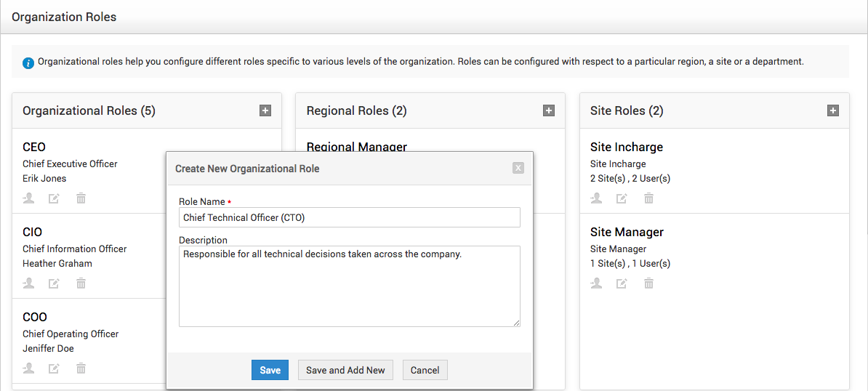Add a new Regional Role with plus icon

click(x=549, y=110)
